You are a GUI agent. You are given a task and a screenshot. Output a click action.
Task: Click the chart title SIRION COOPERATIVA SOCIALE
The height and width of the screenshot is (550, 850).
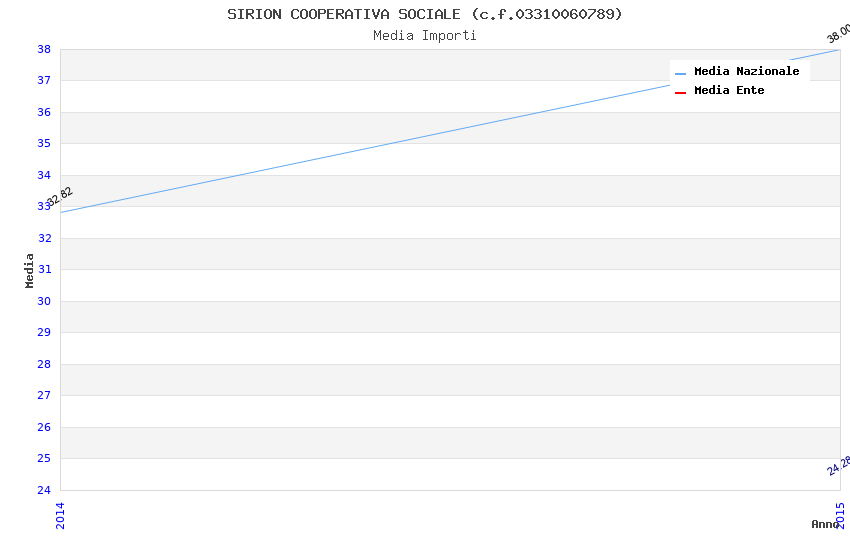(424, 14)
